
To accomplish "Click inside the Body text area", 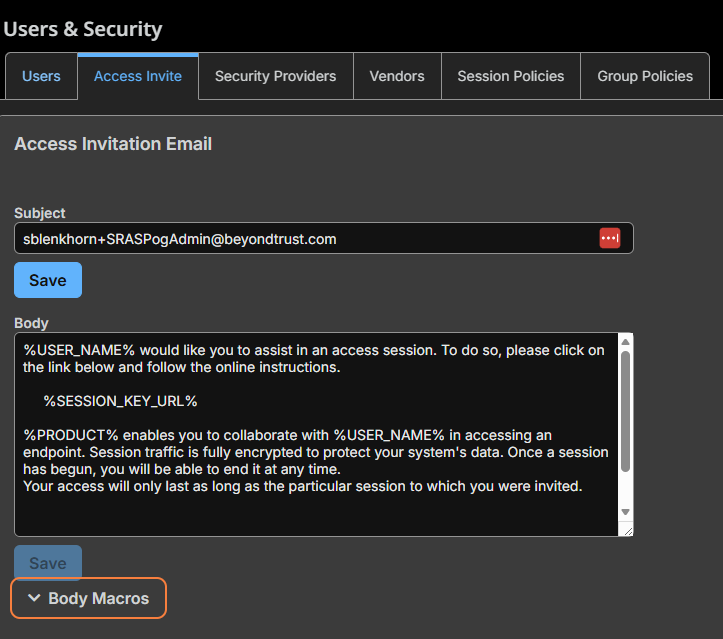I will point(316,434).
